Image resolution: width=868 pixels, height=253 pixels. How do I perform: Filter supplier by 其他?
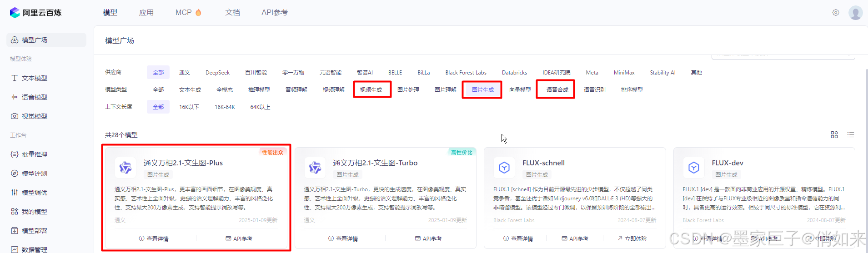(696, 73)
